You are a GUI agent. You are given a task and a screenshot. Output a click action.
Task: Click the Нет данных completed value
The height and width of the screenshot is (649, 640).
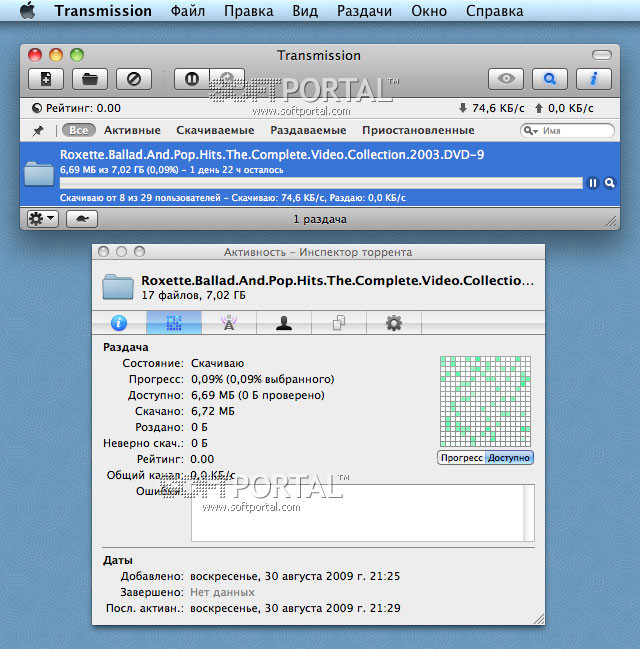(x=222, y=592)
